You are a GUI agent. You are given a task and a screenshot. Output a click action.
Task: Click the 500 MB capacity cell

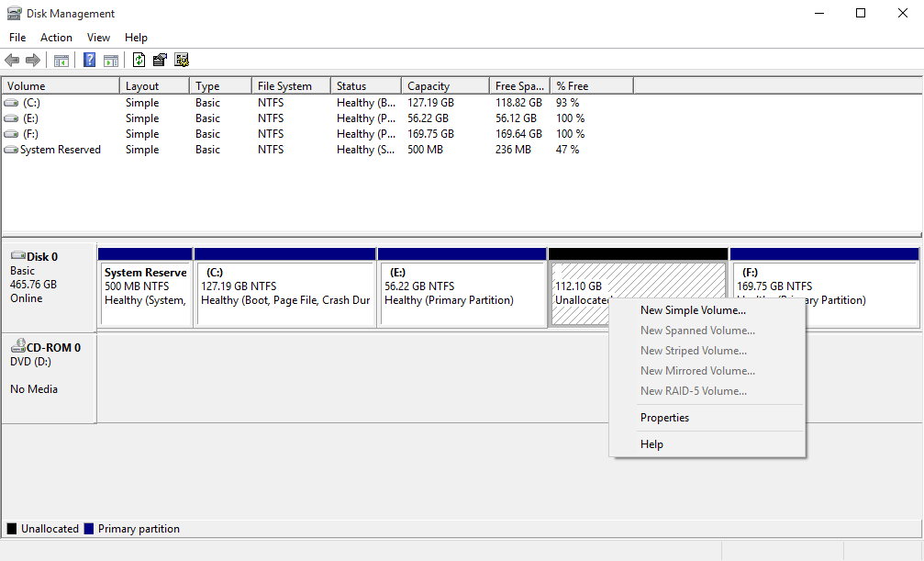click(x=425, y=150)
